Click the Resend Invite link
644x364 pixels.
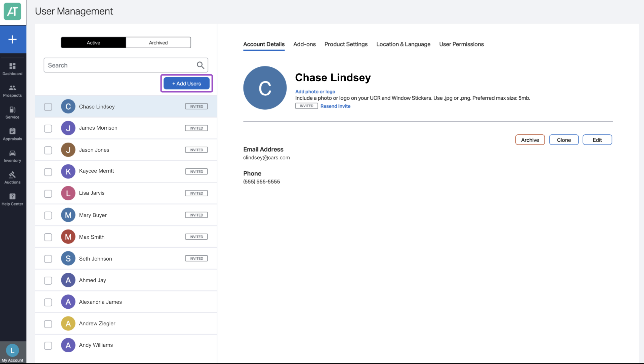[335, 106]
